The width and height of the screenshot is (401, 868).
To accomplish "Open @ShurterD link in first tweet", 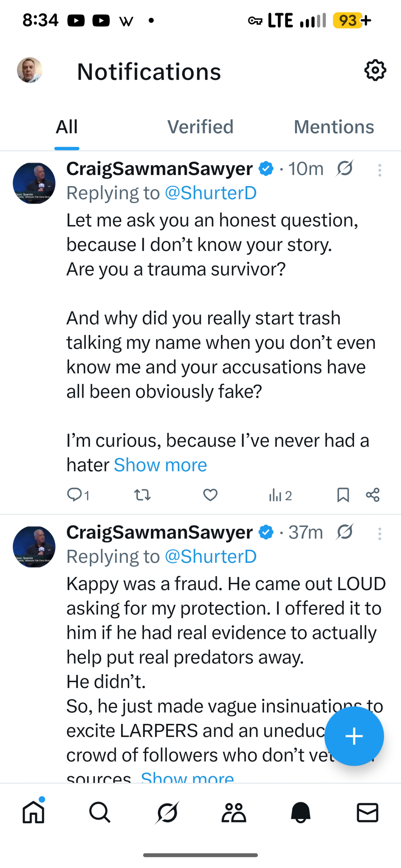I will [x=210, y=193].
